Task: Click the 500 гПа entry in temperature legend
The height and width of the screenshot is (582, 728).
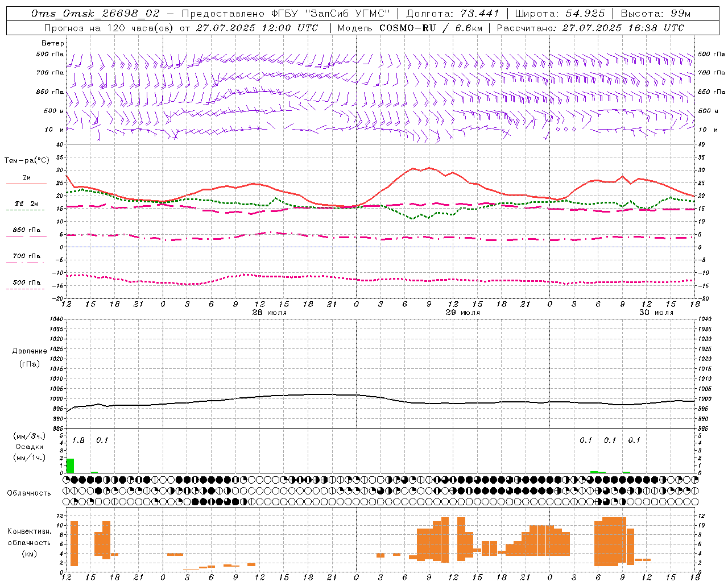Action: (x=26, y=282)
